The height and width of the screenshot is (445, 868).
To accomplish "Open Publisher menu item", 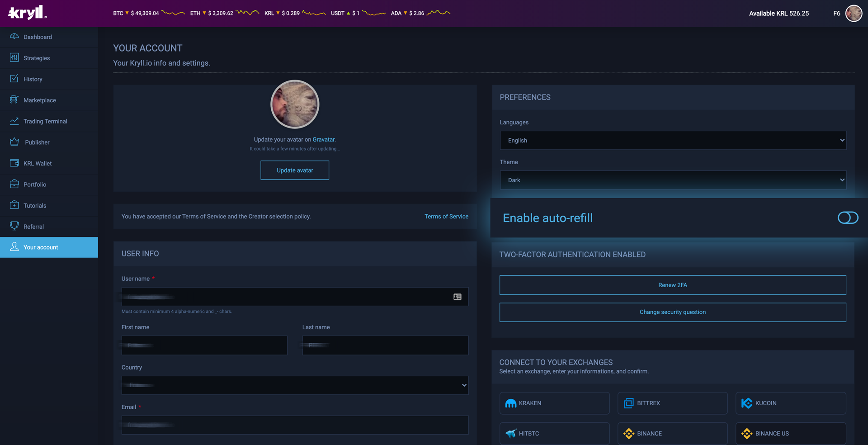I will 49,142.
